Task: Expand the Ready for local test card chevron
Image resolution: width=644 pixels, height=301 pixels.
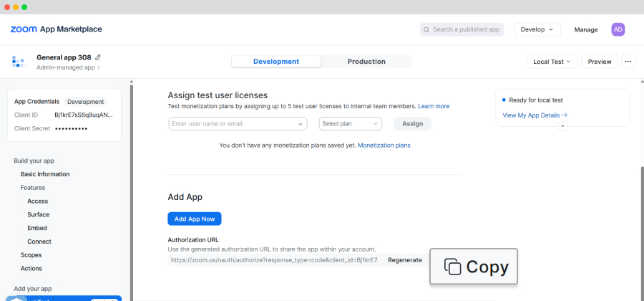Action: point(562,126)
